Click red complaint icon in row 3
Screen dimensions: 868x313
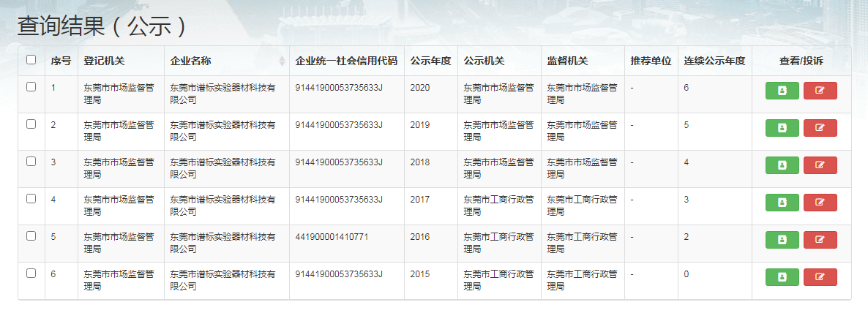(820, 165)
